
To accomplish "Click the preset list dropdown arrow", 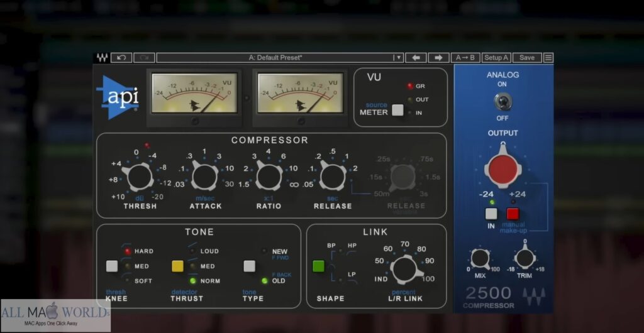I will 397,58.
